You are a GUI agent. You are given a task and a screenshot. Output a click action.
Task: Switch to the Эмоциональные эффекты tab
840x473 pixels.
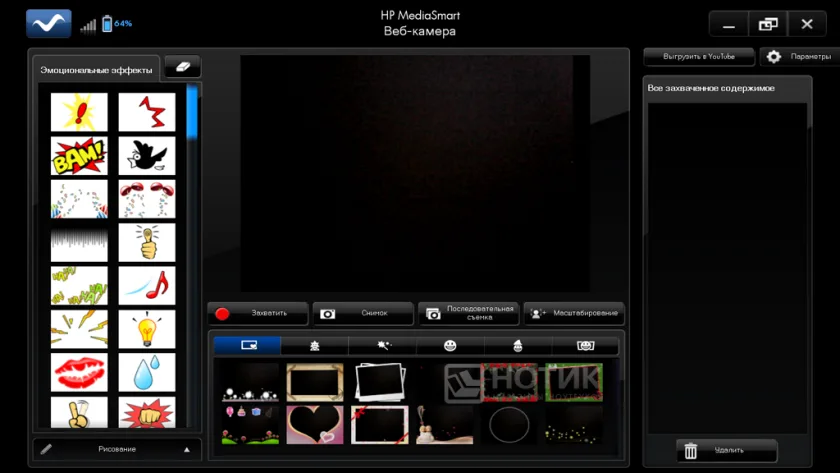[x=96, y=70]
